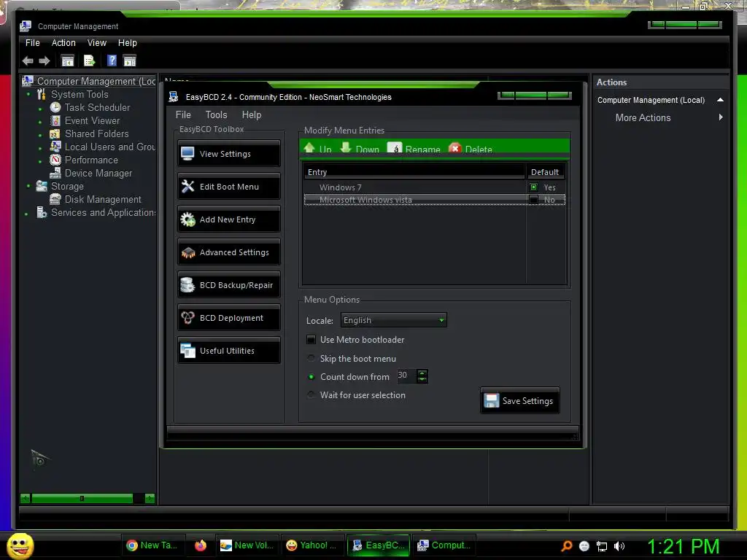Select Skip the boot menu radio button
The width and height of the screenshot is (747, 560).
tap(311, 358)
